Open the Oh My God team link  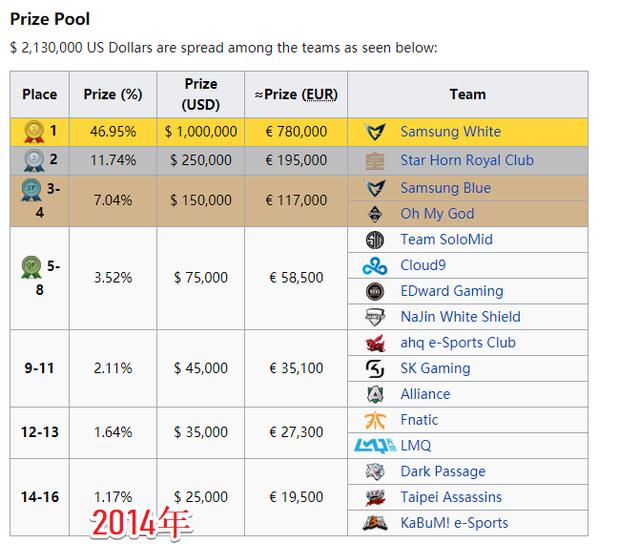click(x=437, y=214)
